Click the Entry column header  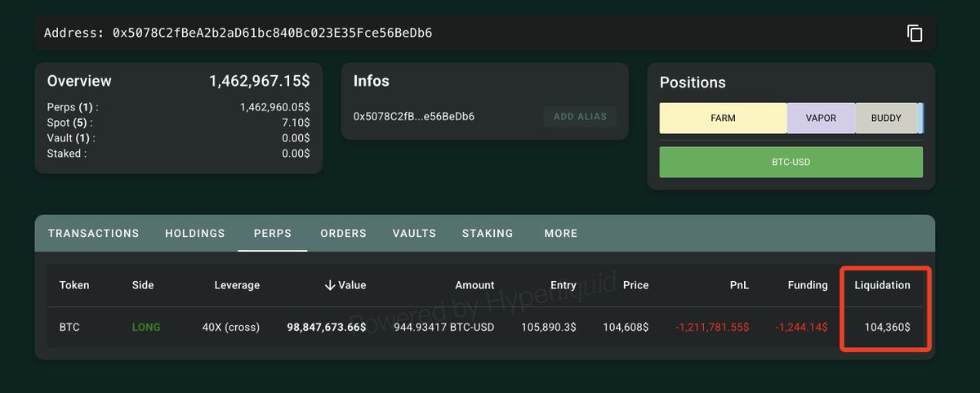(x=563, y=285)
